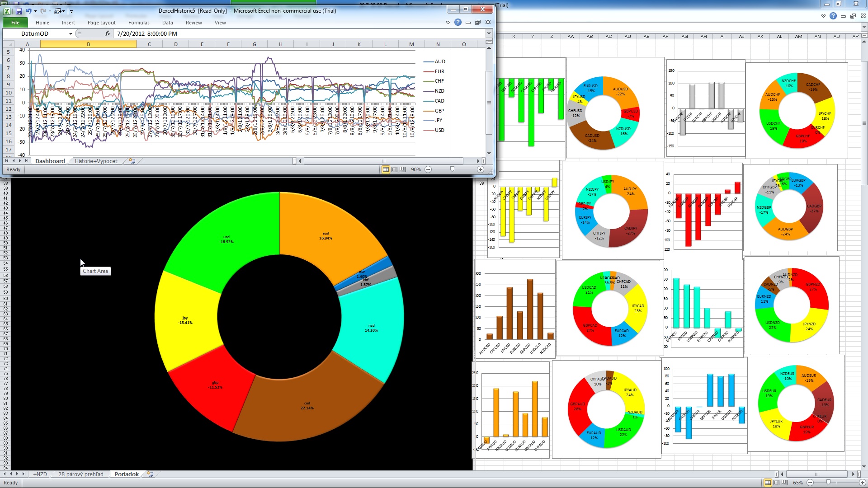This screenshot has width=868, height=488.
Task: Click front window horizontal scrollbar right arrow
Action: pos(478,161)
